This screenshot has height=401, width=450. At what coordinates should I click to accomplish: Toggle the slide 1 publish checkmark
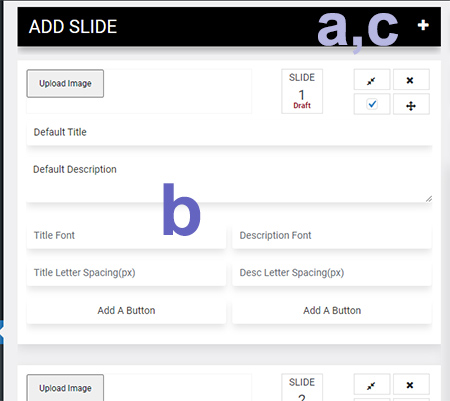[372, 104]
